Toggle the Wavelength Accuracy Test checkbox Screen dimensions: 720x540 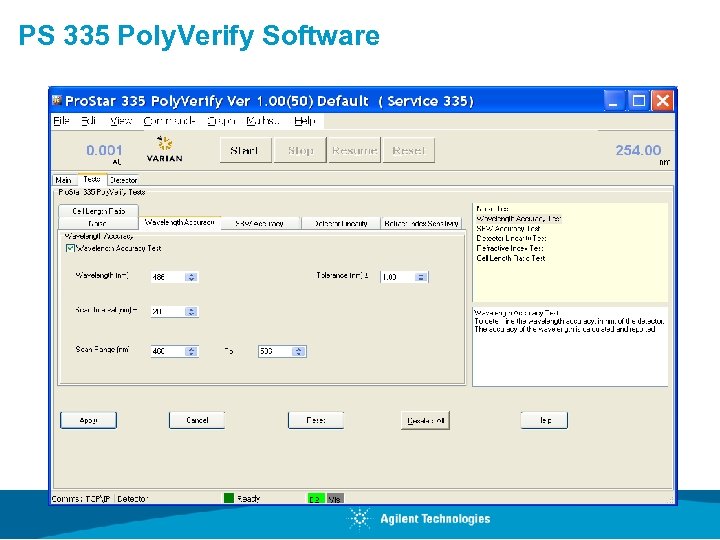(x=70, y=248)
